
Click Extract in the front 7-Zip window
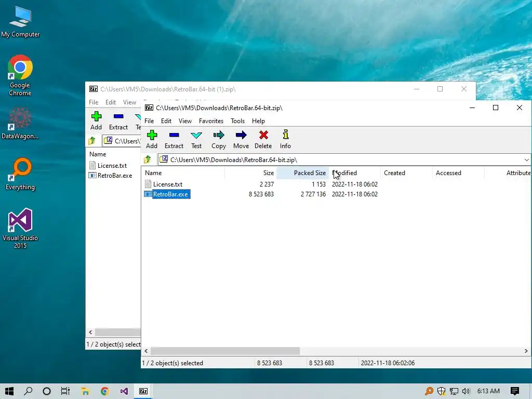coord(174,139)
